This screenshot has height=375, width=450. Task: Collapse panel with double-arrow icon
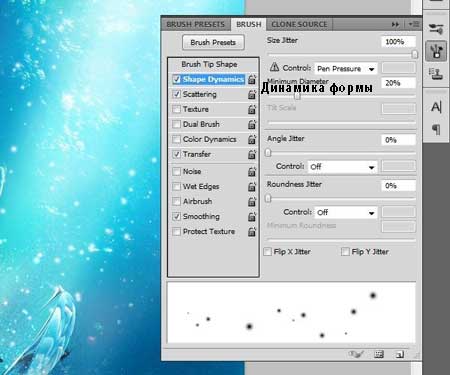[x=395, y=24]
